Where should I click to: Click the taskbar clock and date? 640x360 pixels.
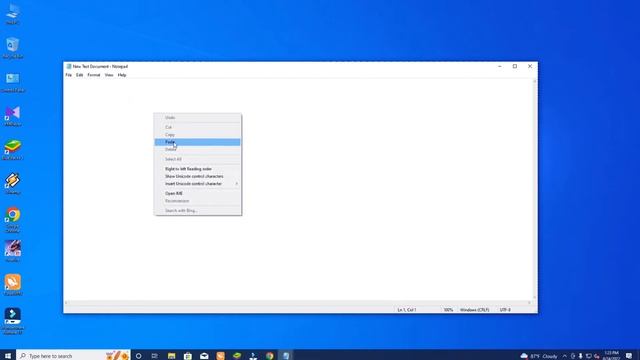point(611,356)
